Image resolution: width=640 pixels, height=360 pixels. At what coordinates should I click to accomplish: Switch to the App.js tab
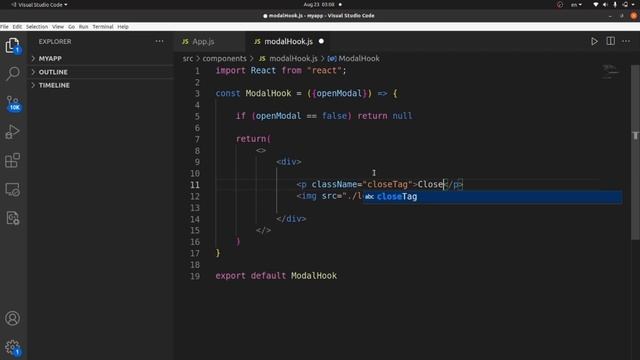click(x=203, y=41)
